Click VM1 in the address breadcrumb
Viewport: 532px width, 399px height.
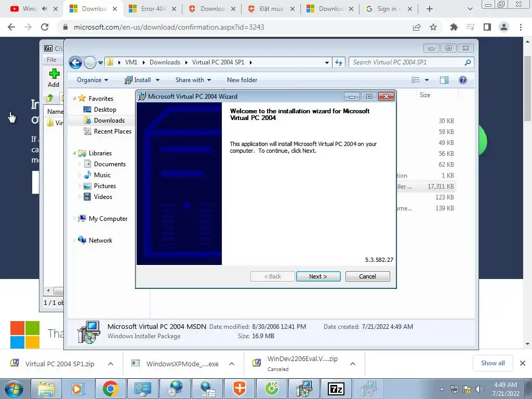[x=131, y=62]
